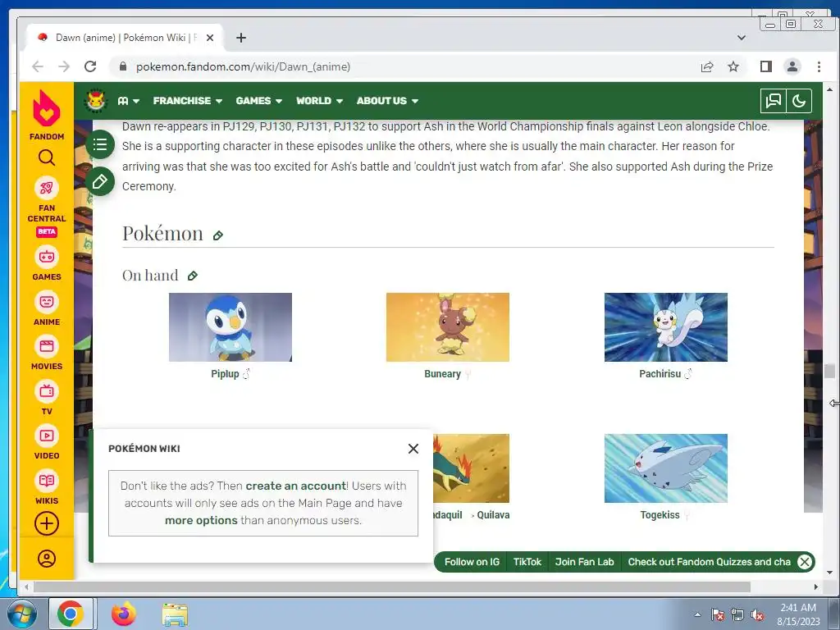Expand the FRANCHISE dropdown menu
The height and width of the screenshot is (630, 840).
[188, 101]
